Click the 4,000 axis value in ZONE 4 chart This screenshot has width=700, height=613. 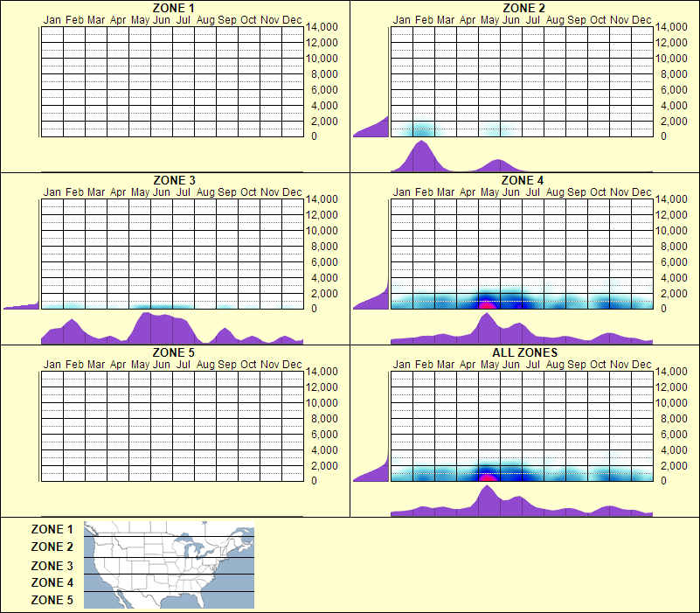[x=674, y=277]
